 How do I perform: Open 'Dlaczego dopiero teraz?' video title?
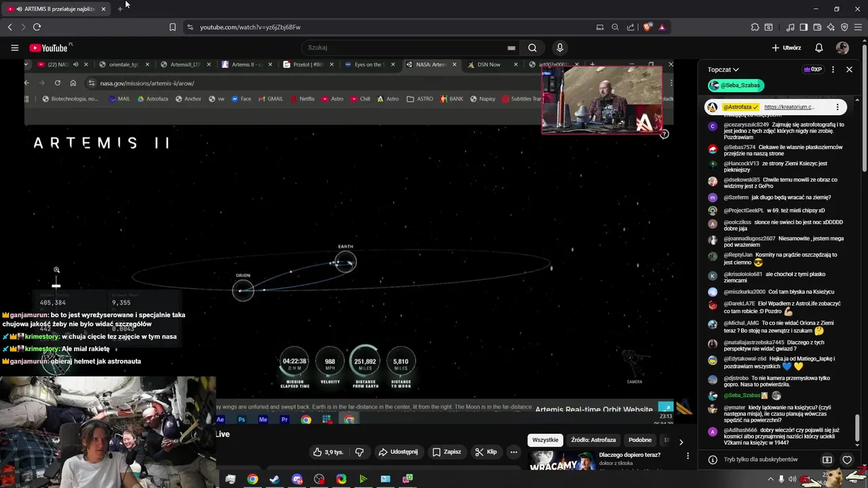pyautogui.click(x=629, y=455)
